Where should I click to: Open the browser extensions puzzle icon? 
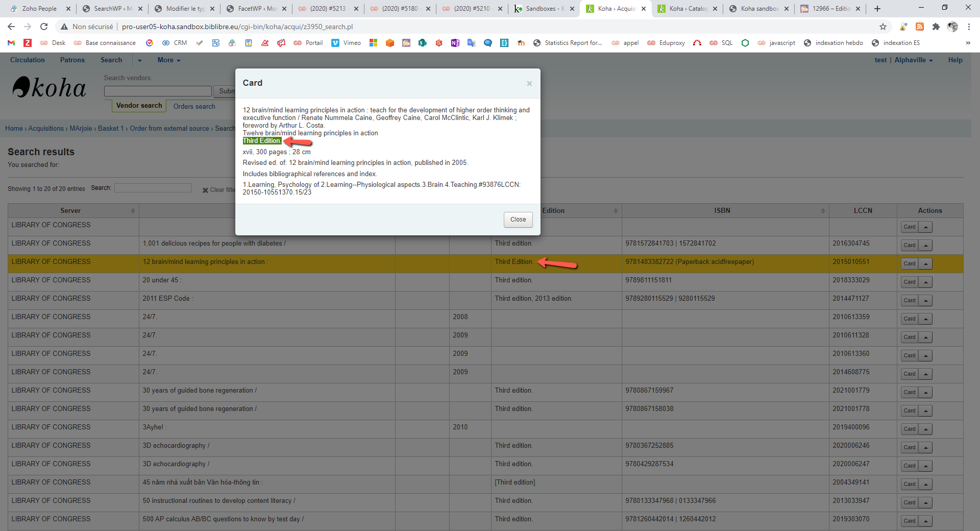tap(936, 27)
